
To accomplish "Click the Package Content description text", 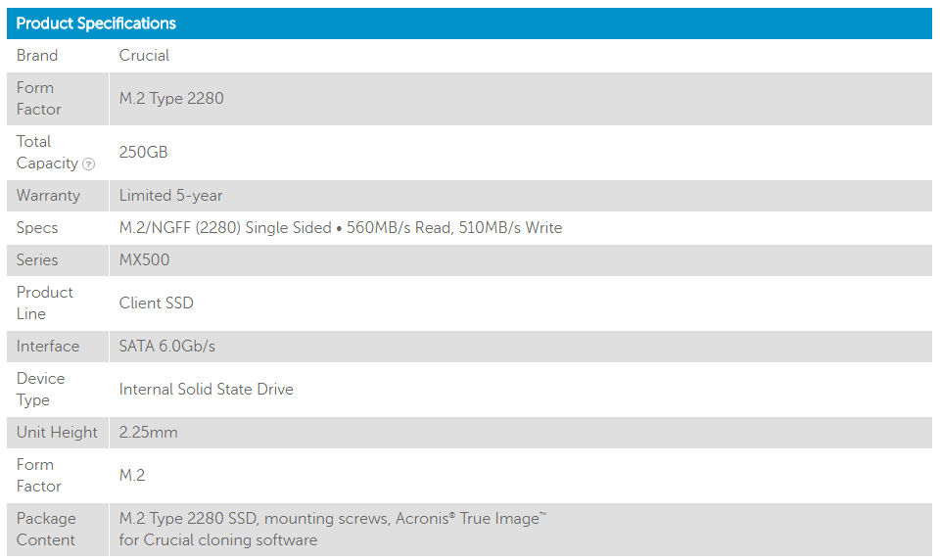I will (332, 529).
